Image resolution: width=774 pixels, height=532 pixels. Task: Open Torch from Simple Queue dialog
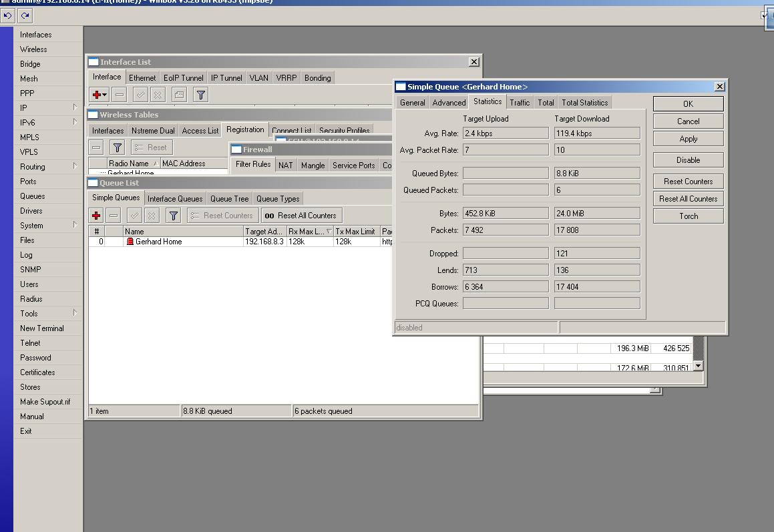pos(688,216)
